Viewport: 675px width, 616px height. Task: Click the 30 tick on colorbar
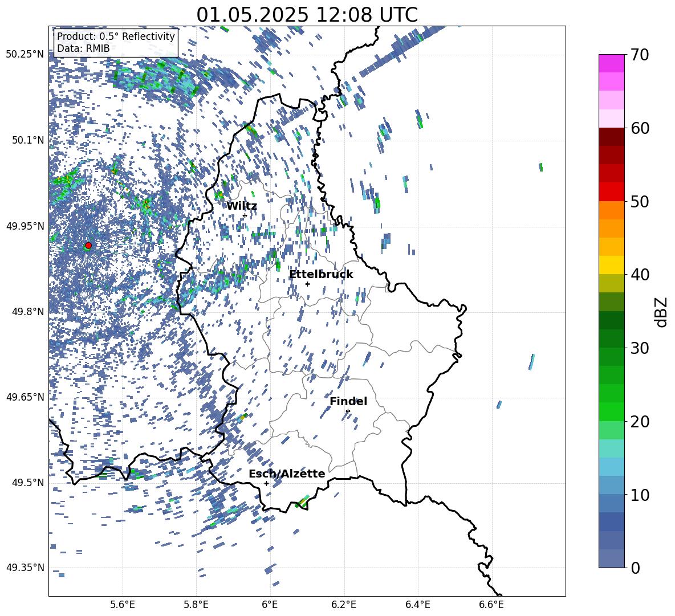(x=639, y=348)
